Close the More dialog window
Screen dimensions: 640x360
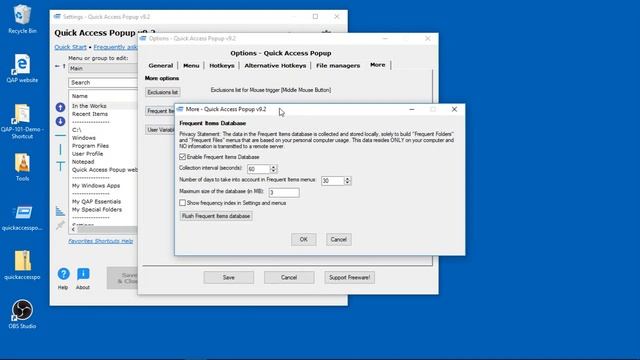[x=454, y=109]
